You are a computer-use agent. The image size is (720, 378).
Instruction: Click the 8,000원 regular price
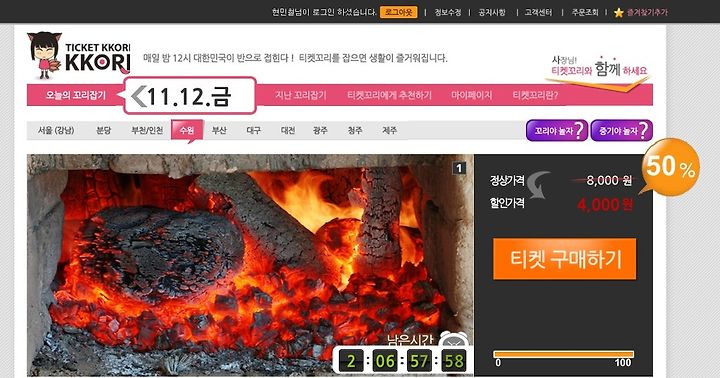point(609,181)
